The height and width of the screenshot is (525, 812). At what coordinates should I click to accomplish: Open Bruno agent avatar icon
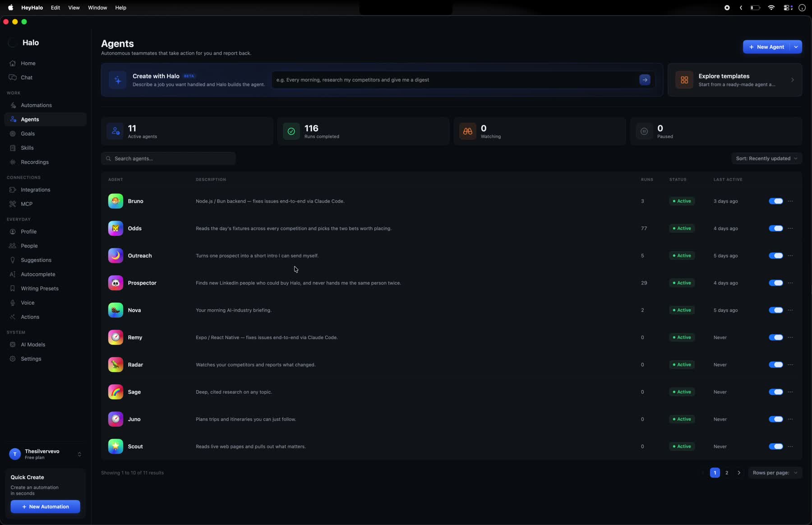coord(115,201)
